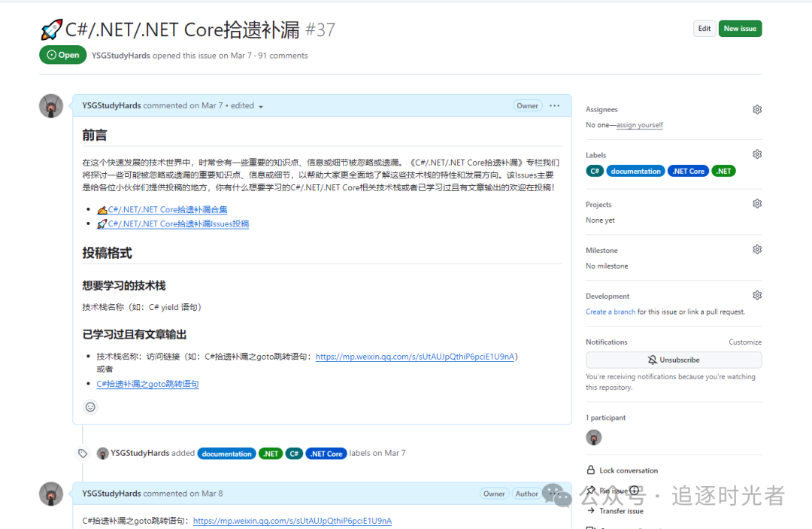.NET Core label in sidebar
812x529 pixels.
coord(688,171)
